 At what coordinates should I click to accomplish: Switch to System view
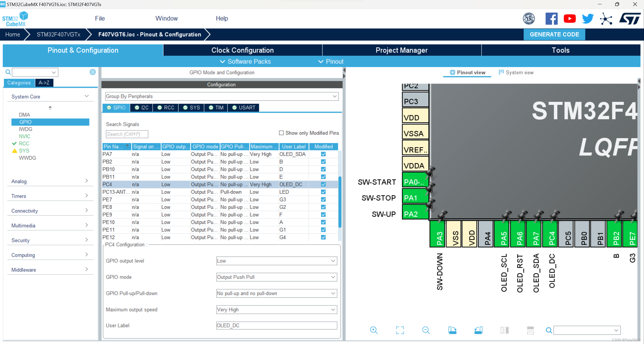pos(516,73)
